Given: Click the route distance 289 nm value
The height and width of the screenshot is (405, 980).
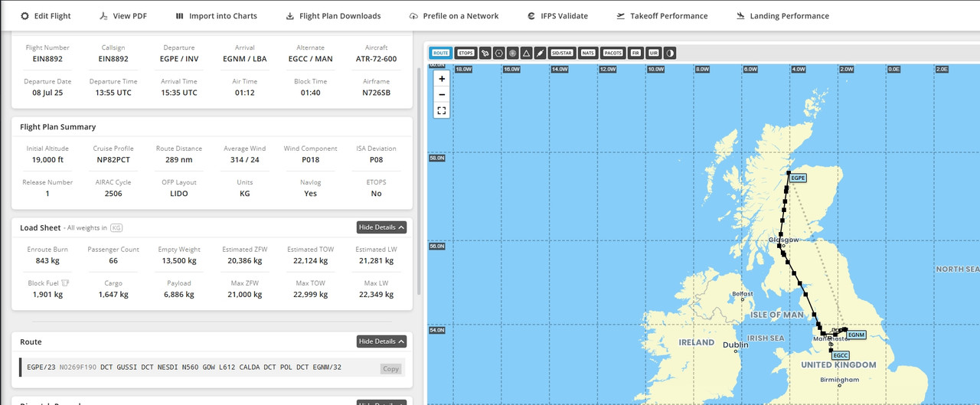Looking at the screenshot, I should click(179, 160).
